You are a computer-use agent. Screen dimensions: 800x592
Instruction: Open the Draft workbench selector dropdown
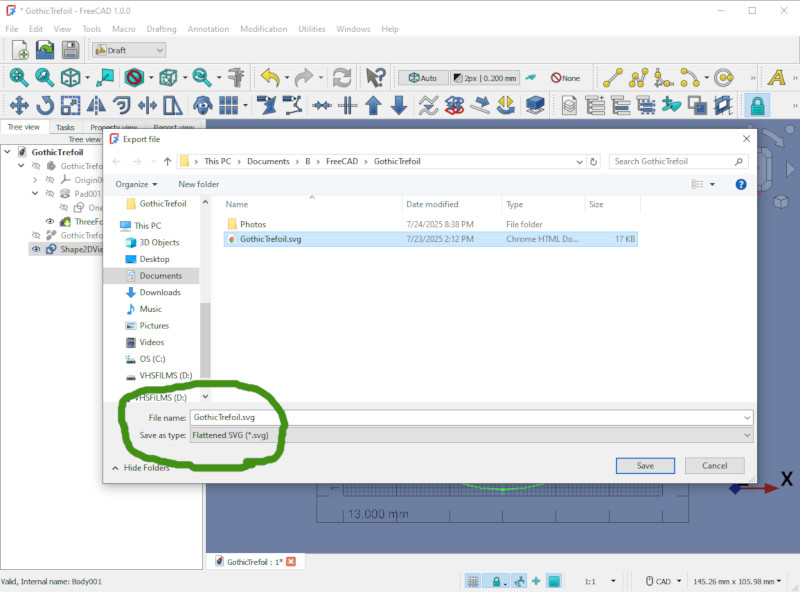129,50
